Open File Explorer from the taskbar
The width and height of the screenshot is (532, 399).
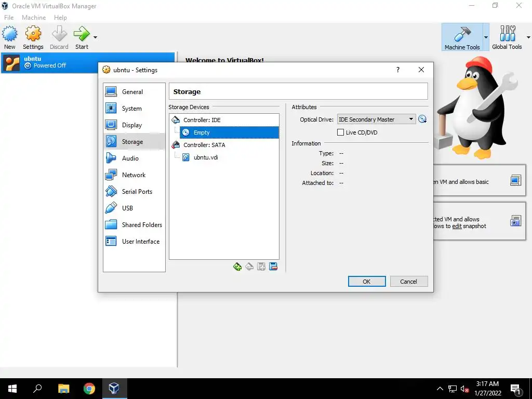coord(63,389)
